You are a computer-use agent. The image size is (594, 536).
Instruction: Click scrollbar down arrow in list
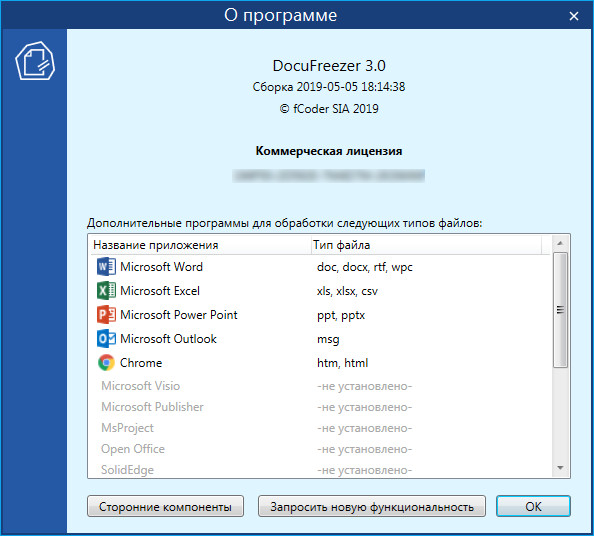pos(560,468)
